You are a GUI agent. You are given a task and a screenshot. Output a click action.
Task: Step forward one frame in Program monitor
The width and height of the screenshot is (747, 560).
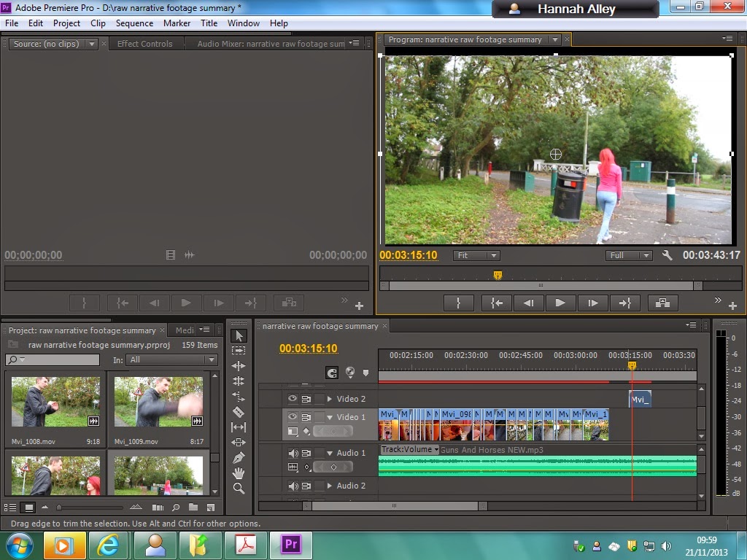pyautogui.click(x=592, y=303)
